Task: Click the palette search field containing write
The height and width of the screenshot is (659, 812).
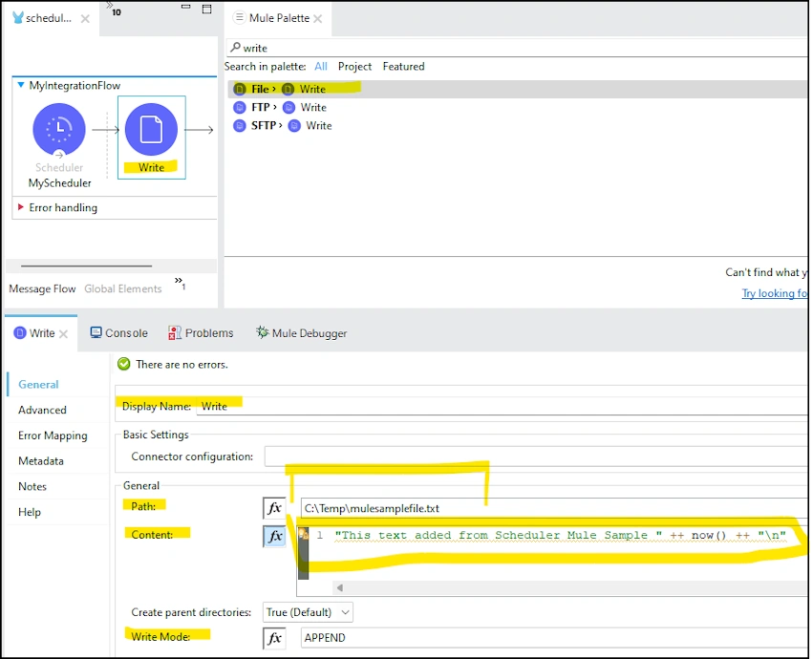Action: click(518, 48)
